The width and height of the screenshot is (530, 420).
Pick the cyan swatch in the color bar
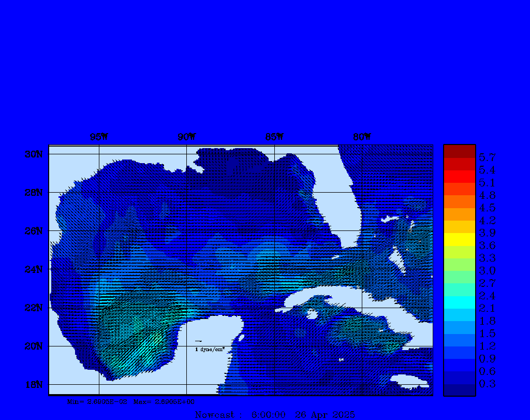[x=459, y=302]
